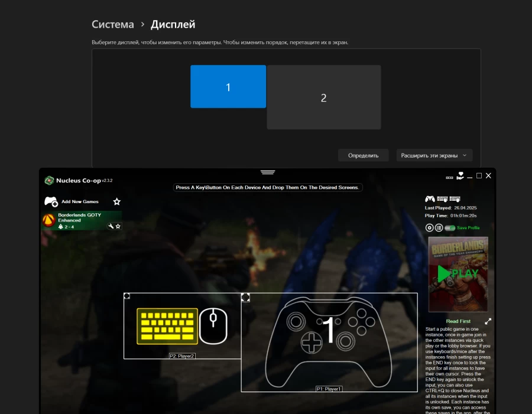Click the mouse icon in Player2 screen
This screenshot has width=532, height=414.
(213, 325)
